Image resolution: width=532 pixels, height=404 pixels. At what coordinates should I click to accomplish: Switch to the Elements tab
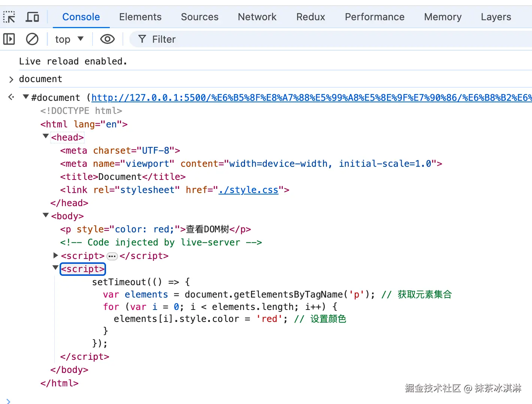point(140,17)
